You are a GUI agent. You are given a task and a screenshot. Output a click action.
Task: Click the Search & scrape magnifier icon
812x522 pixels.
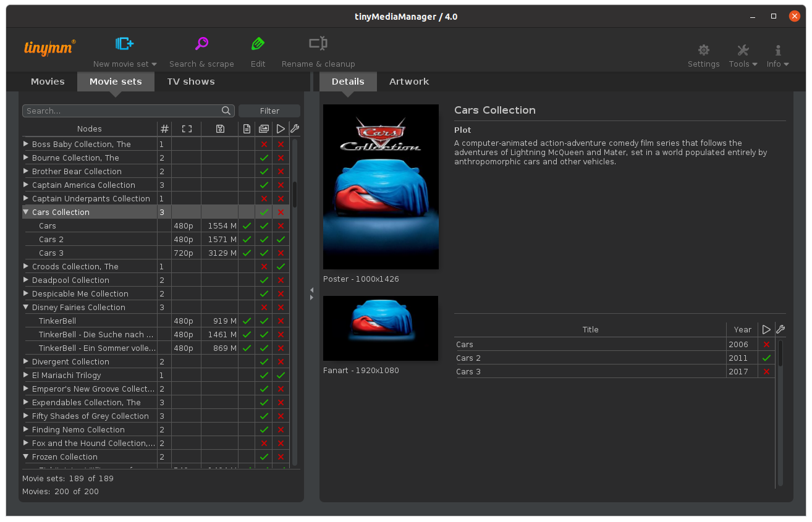[201, 44]
